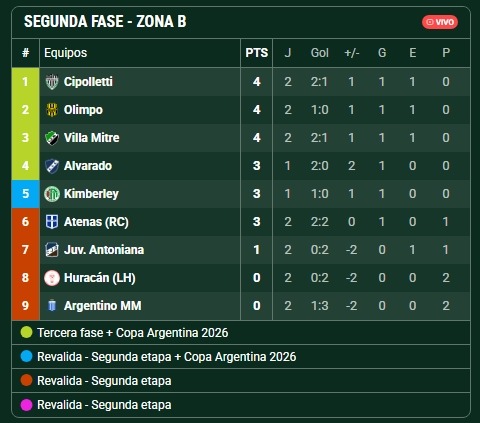
Task: Click the Cipolletti team crest icon
Action: tap(52, 82)
